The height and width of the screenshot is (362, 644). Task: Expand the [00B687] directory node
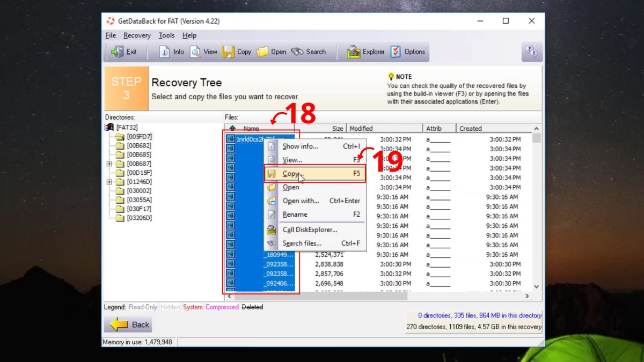pyautogui.click(x=109, y=164)
